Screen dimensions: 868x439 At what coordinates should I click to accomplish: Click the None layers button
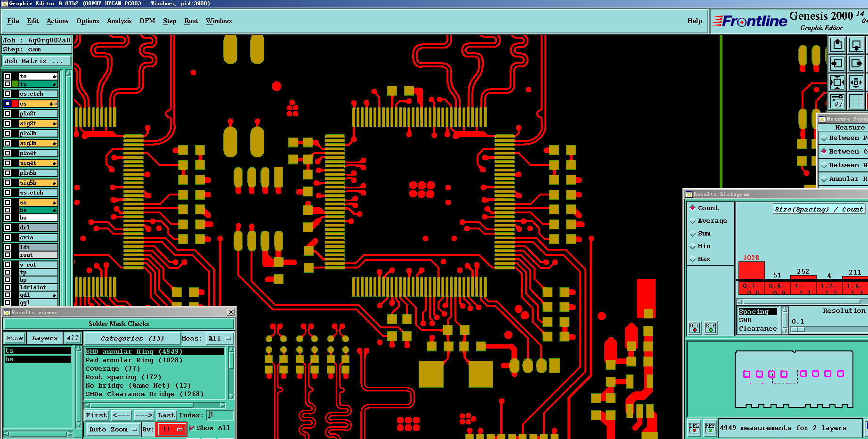click(x=15, y=338)
